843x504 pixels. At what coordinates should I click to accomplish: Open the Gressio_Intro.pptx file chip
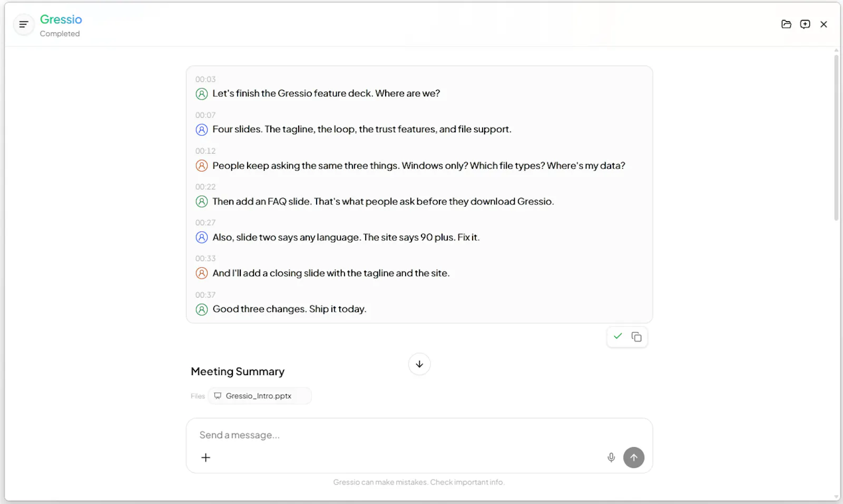pos(260,396)
